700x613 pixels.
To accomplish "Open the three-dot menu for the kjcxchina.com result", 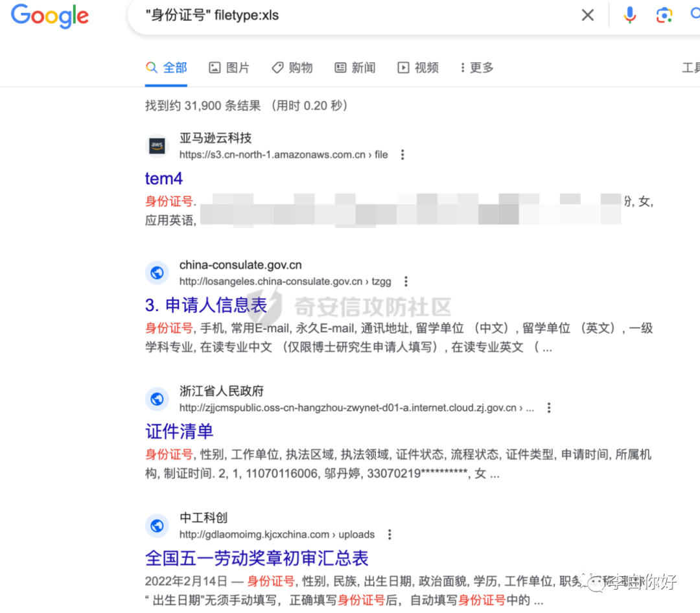I will (390, 535).
